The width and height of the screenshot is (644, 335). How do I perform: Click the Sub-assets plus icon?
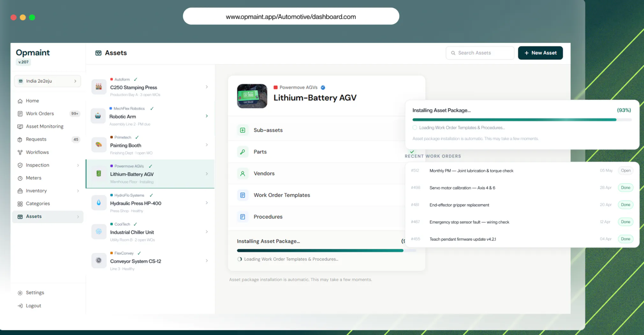pos(243,130)
